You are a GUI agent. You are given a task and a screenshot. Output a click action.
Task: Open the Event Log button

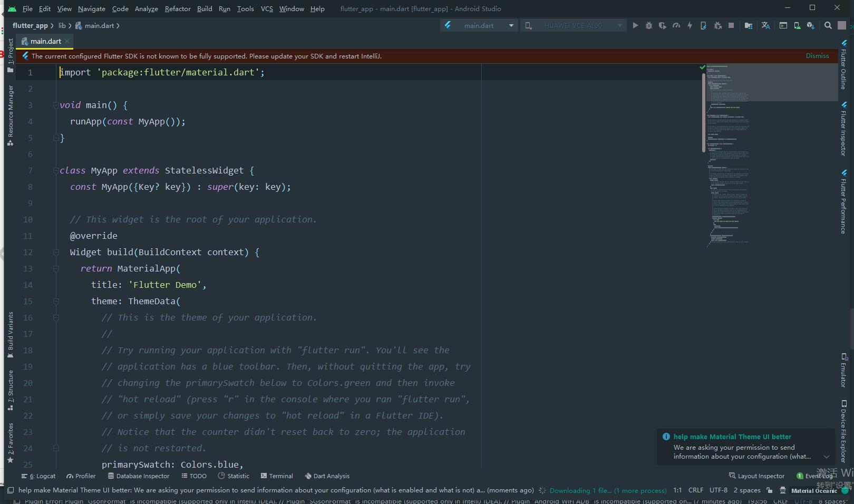point(814,476)
